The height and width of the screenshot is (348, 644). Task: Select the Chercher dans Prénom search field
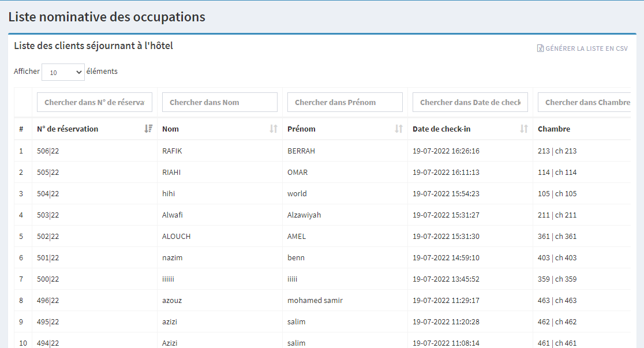[x=345, y=103]
